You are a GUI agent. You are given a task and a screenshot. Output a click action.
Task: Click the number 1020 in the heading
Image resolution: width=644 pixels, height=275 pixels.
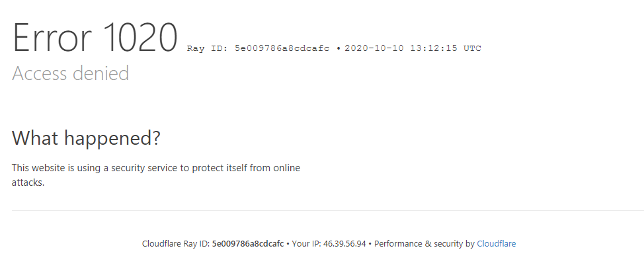(x=140, y=38)
